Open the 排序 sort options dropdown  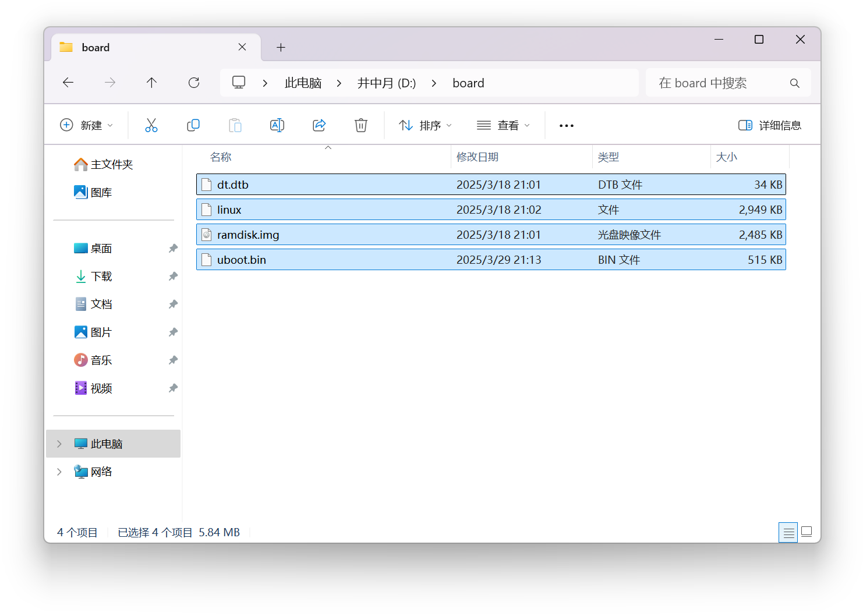(425, 125)
